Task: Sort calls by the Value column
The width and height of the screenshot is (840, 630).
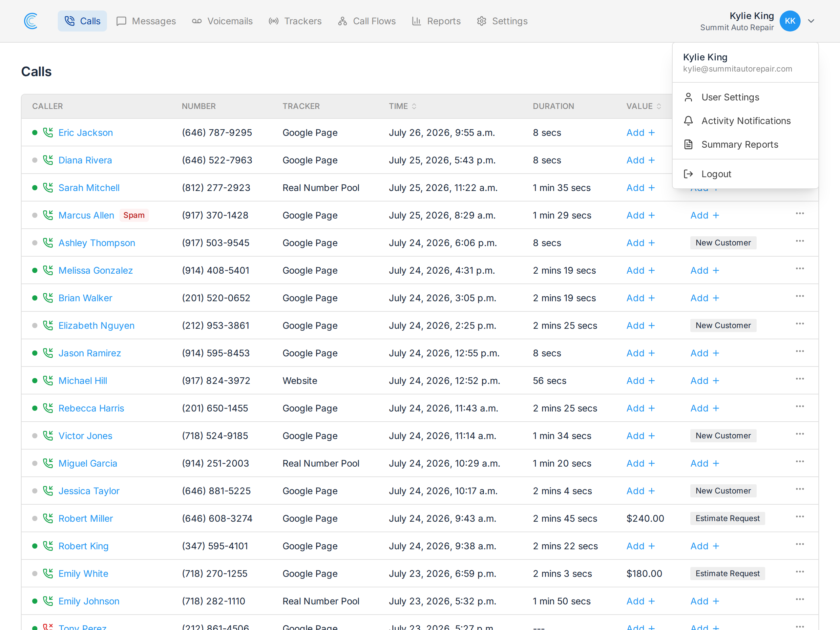Action: (x=644, y=106)
